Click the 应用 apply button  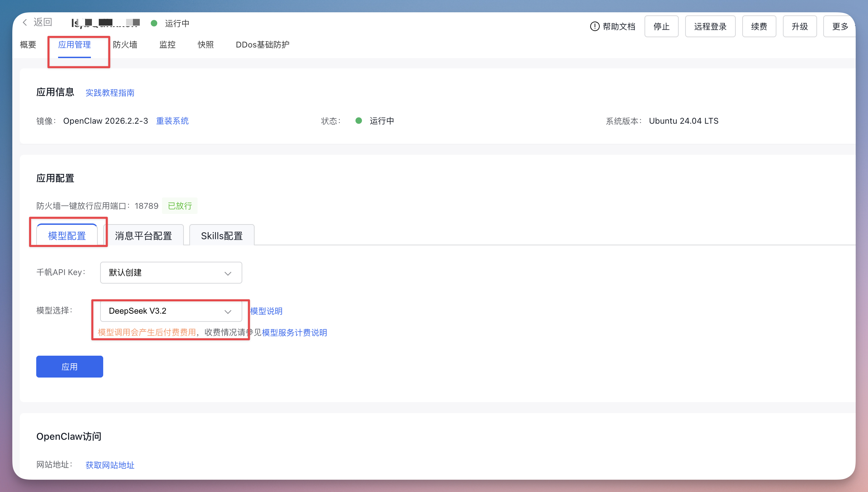(69, 366)
